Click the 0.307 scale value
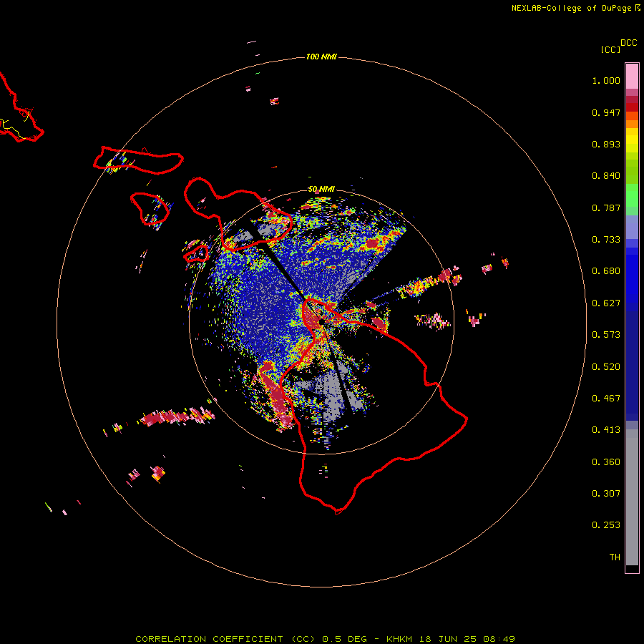Screen dimensions: 644x644 coord(606,494)
